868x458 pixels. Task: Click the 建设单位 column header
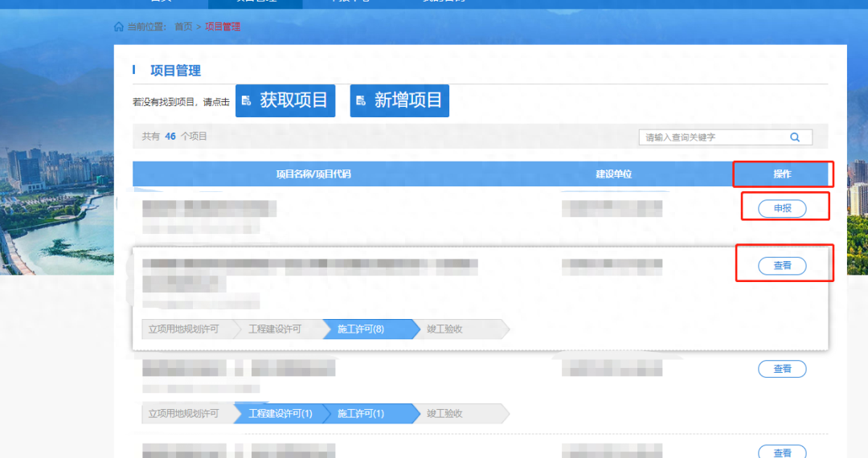point(613,174)
